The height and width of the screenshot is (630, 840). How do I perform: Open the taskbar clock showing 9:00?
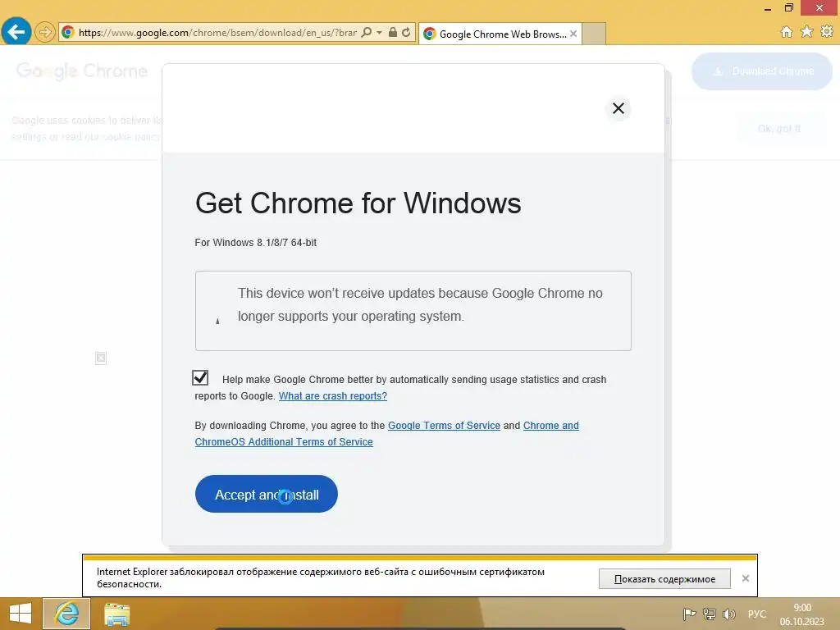pos(802,614)
